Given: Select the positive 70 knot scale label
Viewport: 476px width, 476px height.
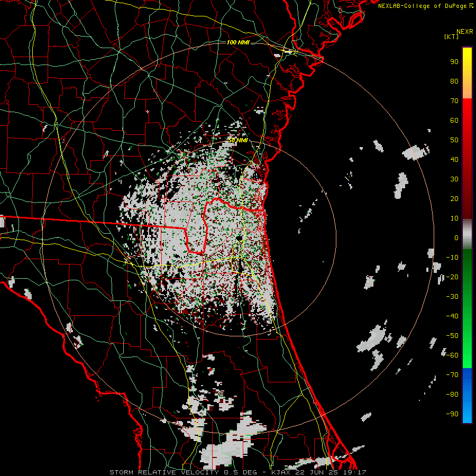Looking at the screenshot, I should click(454, 101).
